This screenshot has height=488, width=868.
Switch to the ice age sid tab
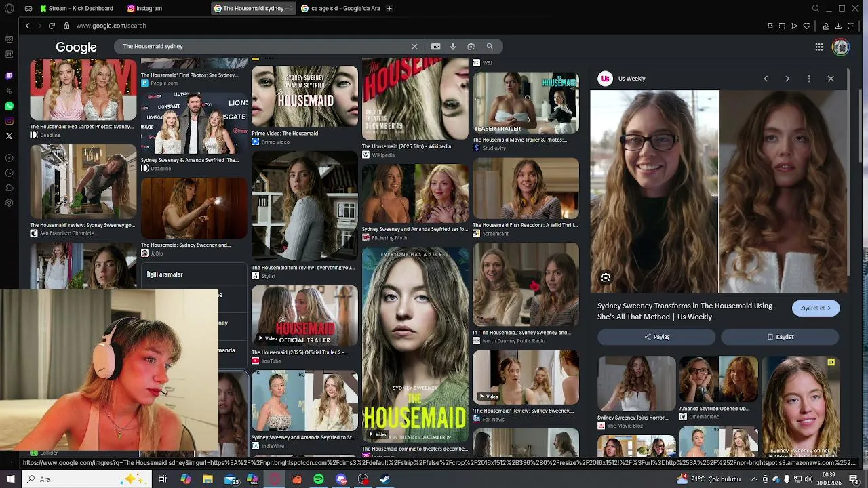(x=340, y=8)
